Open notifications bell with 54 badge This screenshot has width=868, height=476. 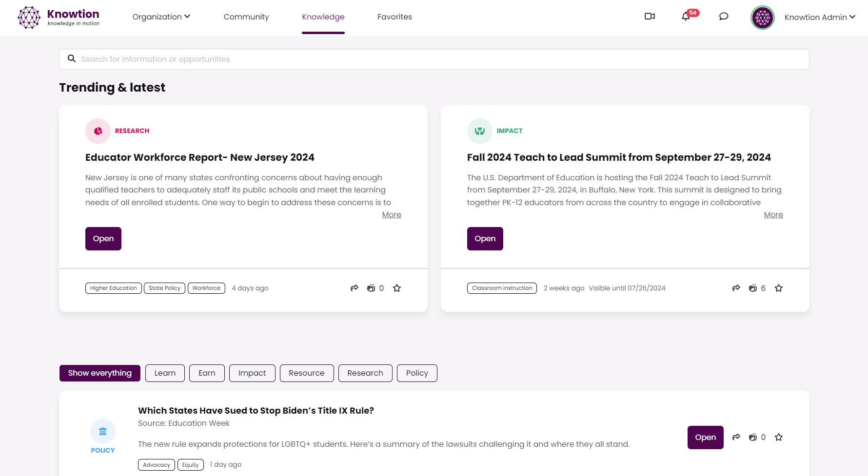[686, 17]
